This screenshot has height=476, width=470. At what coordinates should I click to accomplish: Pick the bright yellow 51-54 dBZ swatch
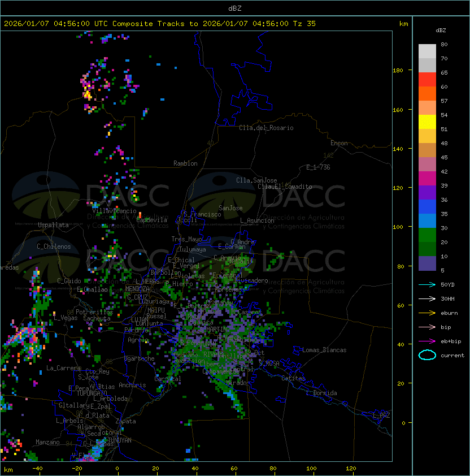pos(427,122)
